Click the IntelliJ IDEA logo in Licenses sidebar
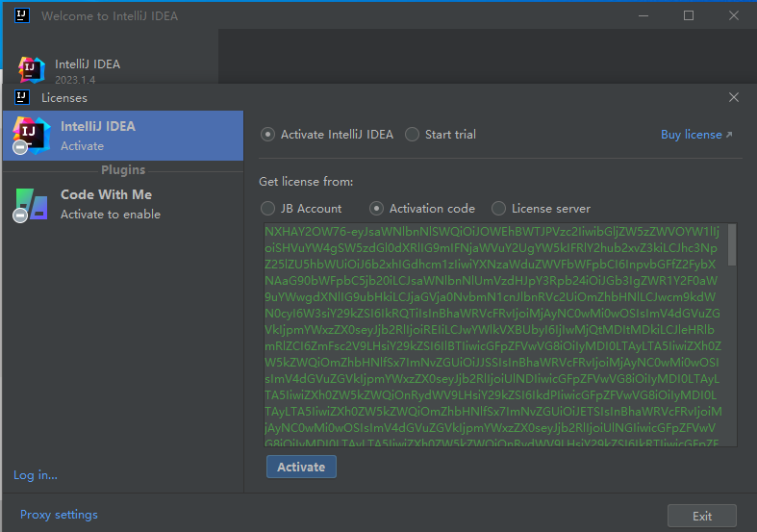The image size is (757, 532). pyautogui.click(x=30, y=136)
